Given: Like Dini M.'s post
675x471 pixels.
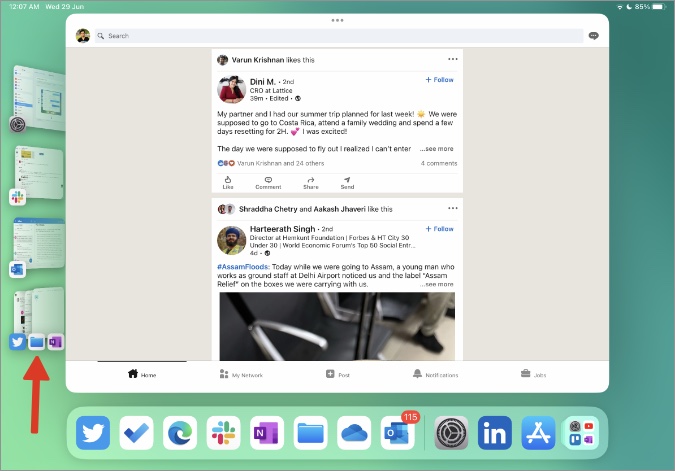Looking at the screenshot, I should click(228, 183).
